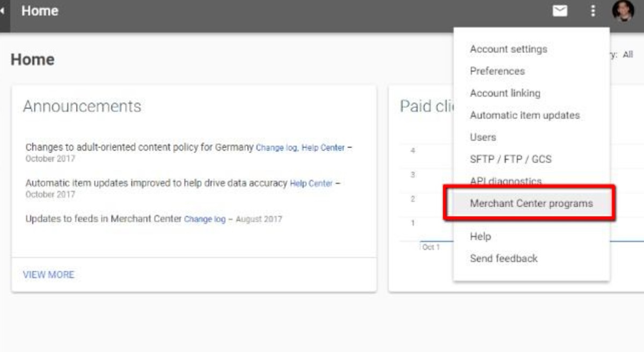This screenshot has height=352, width=644.
Task: Choose Send feedback menu item
Action: (503, 258)
